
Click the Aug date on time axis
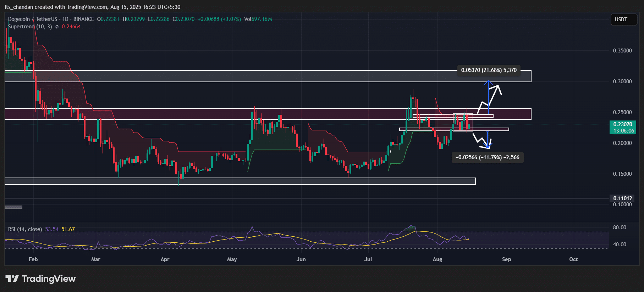(437, 259)
